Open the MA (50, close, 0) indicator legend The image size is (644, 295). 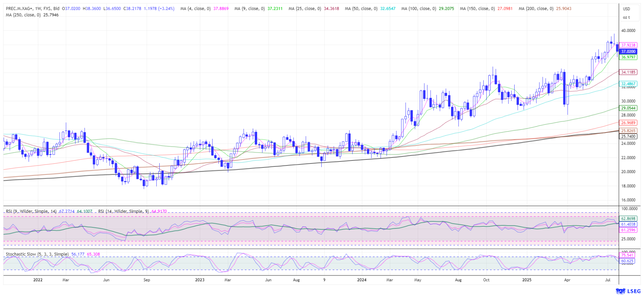[361, 9]
